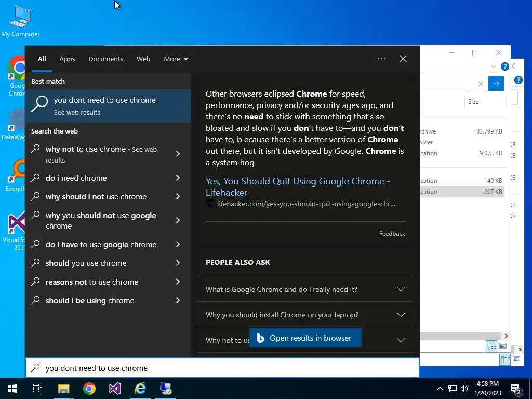Select the highlighted 207 KB file row
Screen dimensions: 532x399
coord(462,191)
